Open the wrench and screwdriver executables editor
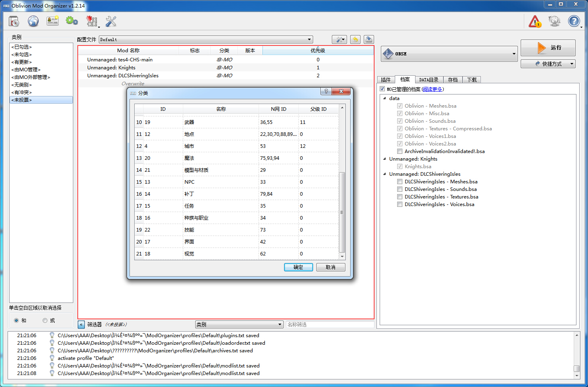Screen dimensions: 588x387 tap(111, 21)
